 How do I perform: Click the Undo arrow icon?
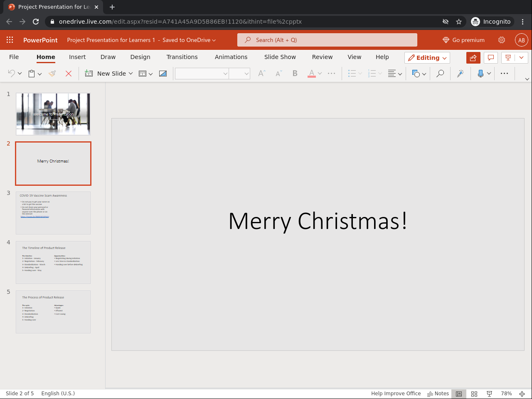click(x=11, y=74)
